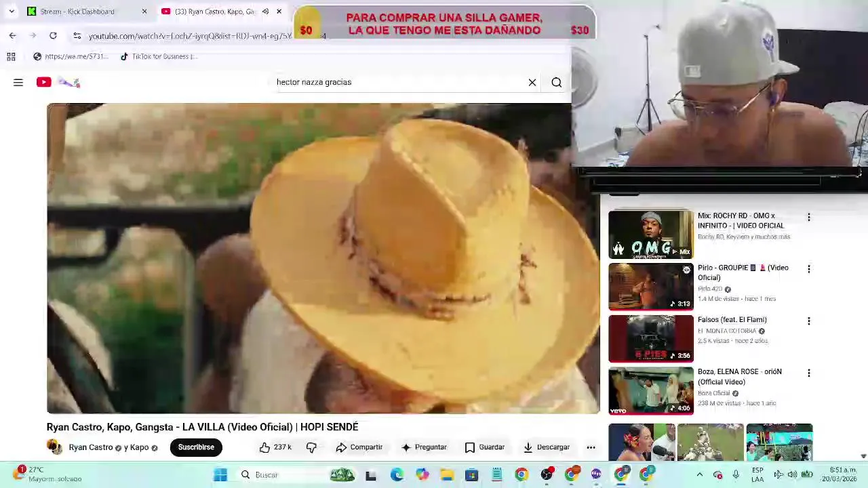Open the Pirlo - GROUPIE video thumbnail

point(651,287)
